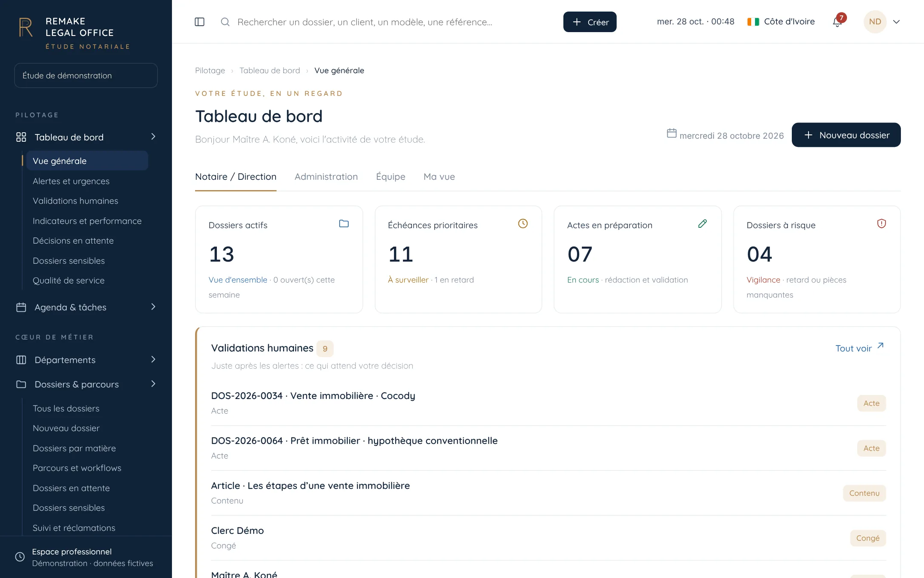
Task: Click the Tableau de bord grid icon
Action: [21, 137]
